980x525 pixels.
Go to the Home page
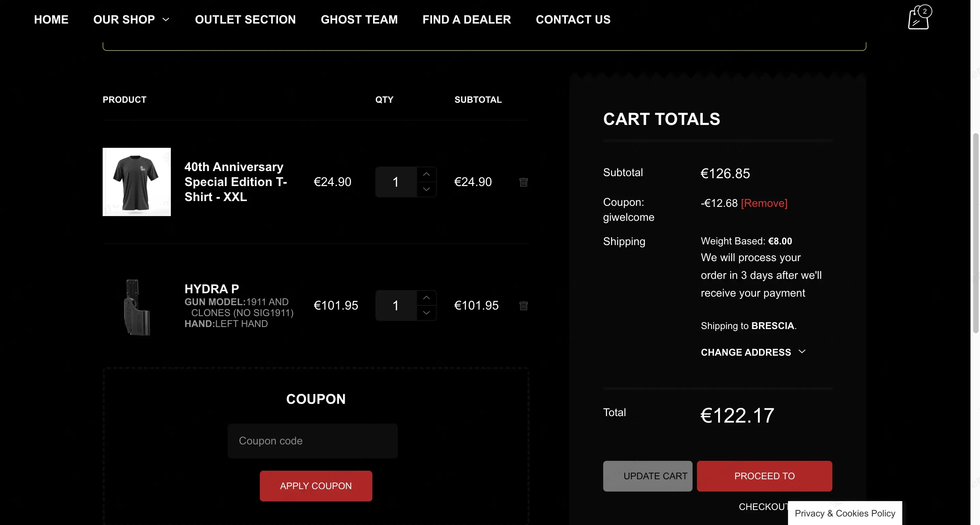coord(51,19)
